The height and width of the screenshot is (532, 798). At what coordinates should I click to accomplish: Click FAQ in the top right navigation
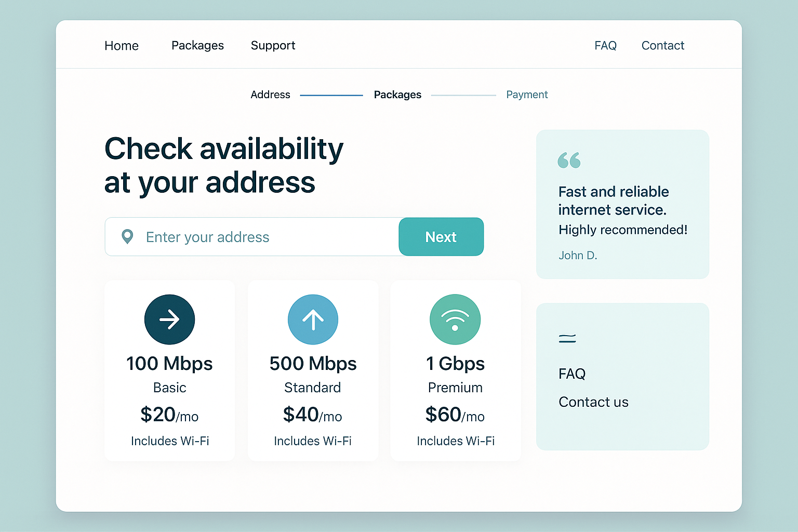click(605, 46)
